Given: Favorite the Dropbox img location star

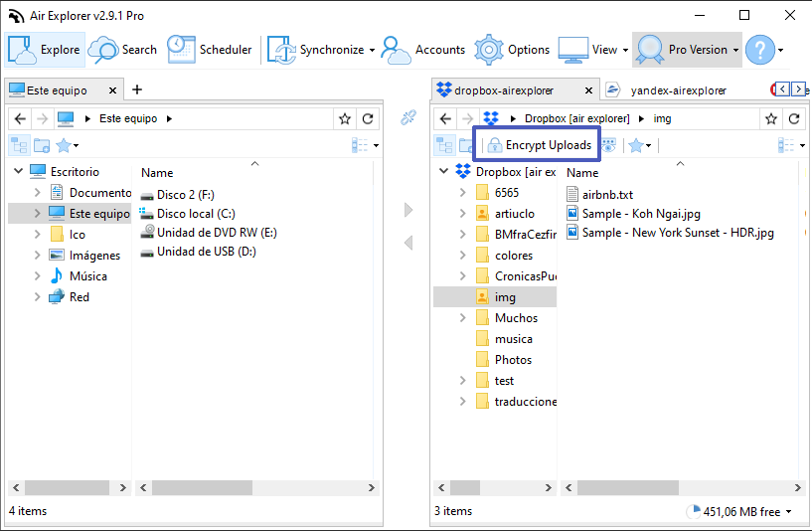Looking at the screenshot, I should tap(771, 118).
